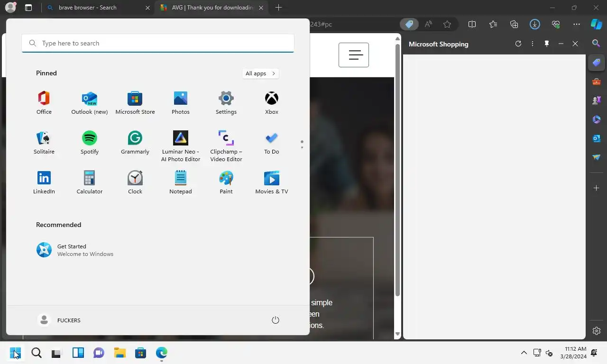The height and width of the screenshot is (364, 607).
Task: Open the Edge profile icon
Action: point(10,8)
